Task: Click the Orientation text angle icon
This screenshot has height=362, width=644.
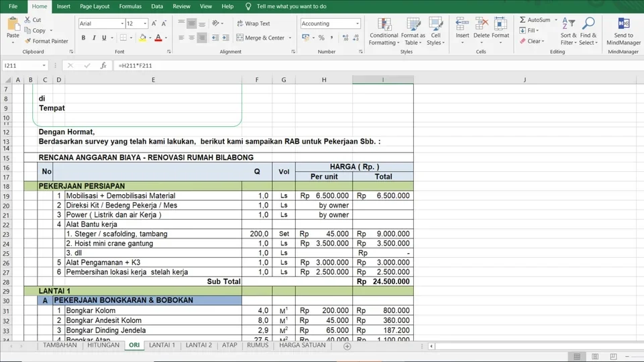Action: tap(215, 24)
